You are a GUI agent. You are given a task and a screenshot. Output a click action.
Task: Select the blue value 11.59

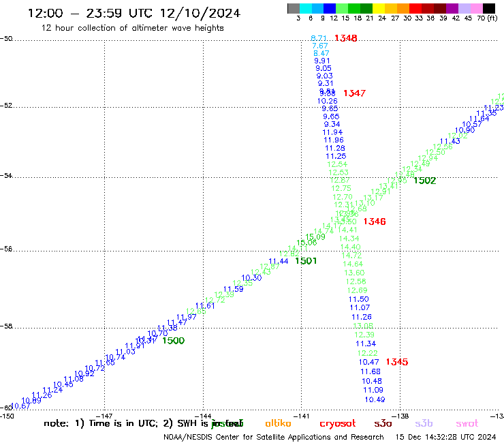point(234,289)
